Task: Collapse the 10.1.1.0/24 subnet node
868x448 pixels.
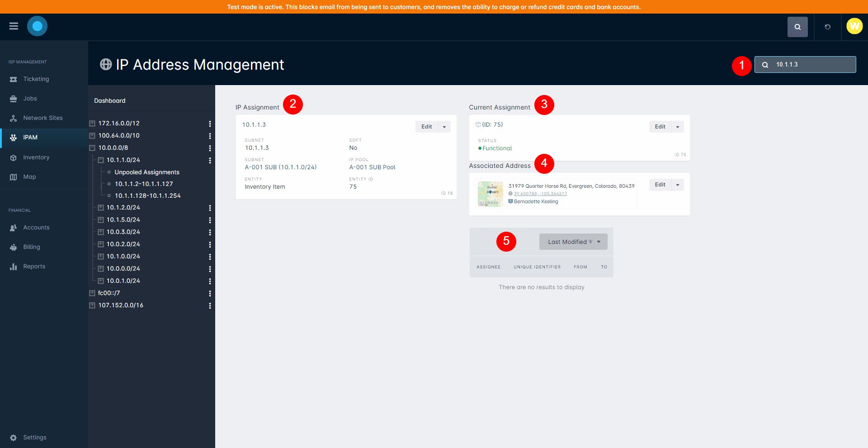Action: pos(101,160)
